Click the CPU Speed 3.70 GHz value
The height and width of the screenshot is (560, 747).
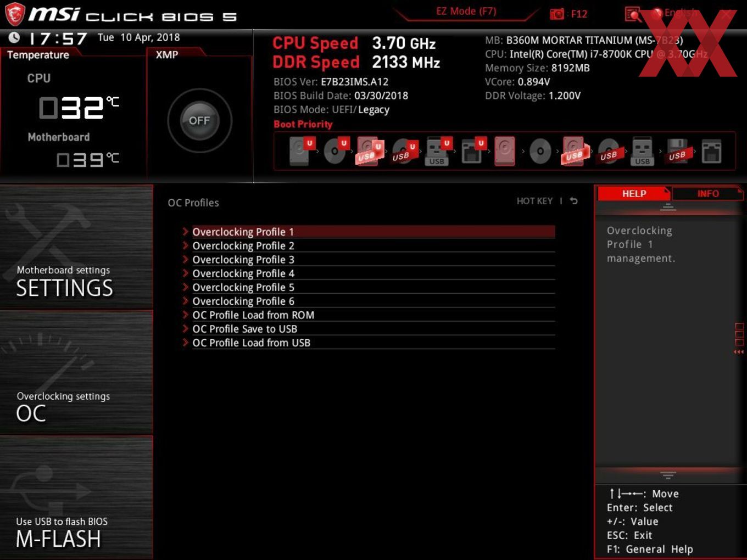(404, 43)
